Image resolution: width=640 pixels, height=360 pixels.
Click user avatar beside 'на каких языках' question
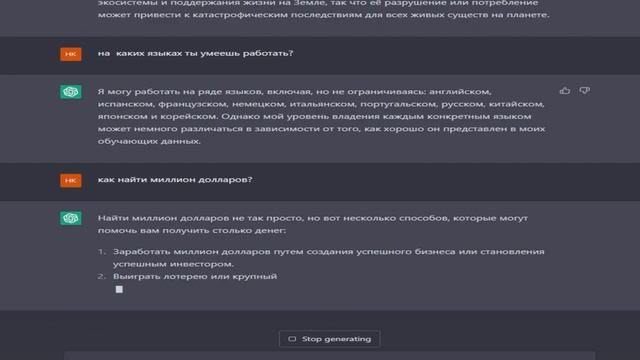pos(71,54)
